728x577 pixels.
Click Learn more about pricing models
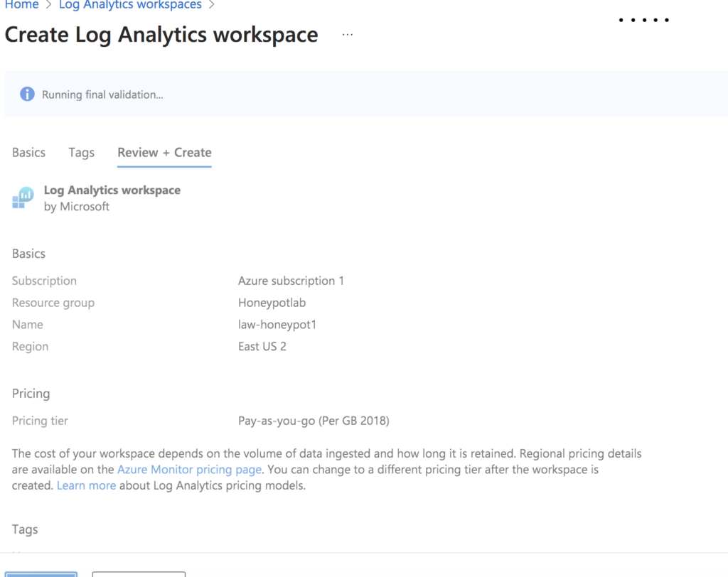point(86,485)
